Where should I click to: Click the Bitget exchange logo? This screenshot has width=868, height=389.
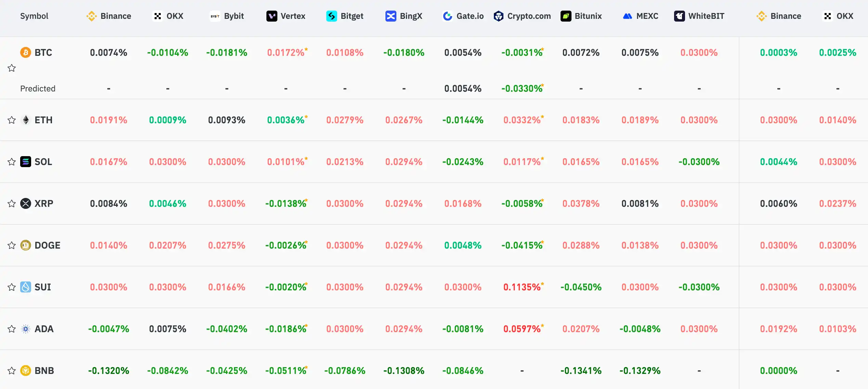[x=331, y=16]
